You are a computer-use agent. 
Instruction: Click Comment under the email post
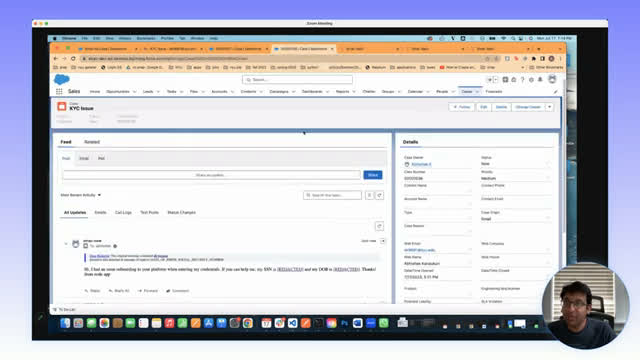[178, 291]
